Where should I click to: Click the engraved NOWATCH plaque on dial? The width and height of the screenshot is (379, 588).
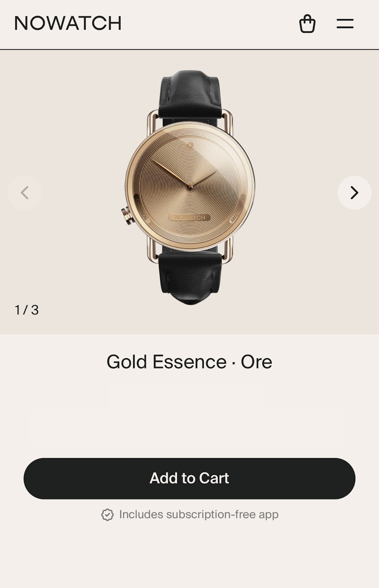point(190,218)
